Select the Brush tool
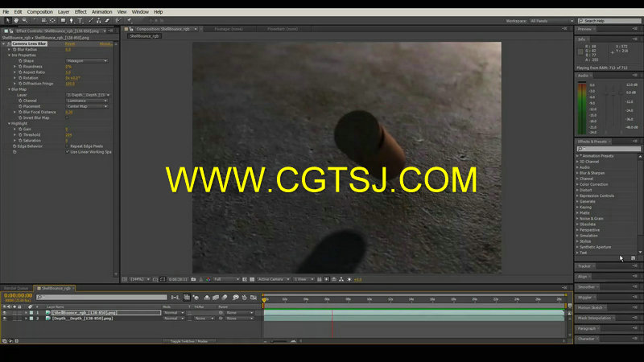This screenshot has height=362, width=644. click(90, 20)
